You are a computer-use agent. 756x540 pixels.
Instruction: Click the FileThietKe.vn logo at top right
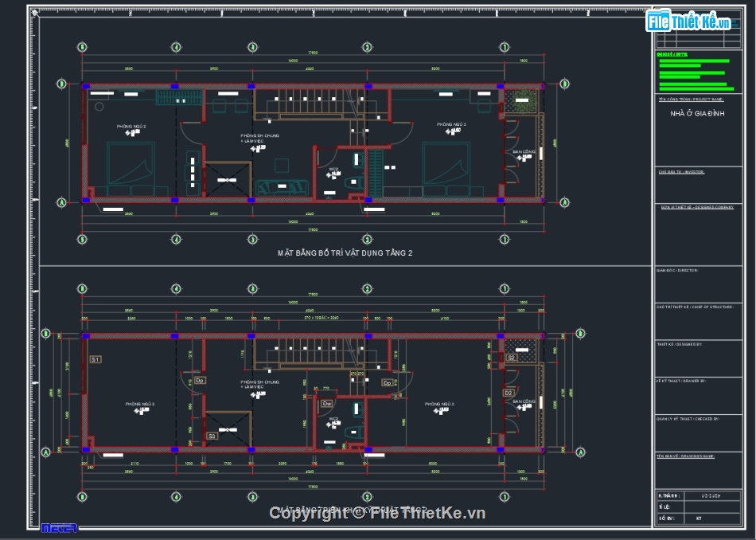tap(689, 22)
